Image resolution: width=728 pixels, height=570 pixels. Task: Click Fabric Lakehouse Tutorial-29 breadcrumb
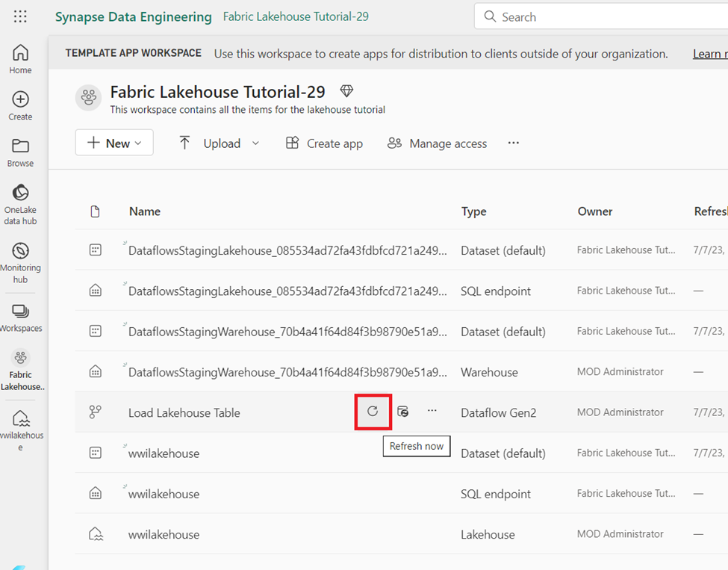click(x=296, y=16)
